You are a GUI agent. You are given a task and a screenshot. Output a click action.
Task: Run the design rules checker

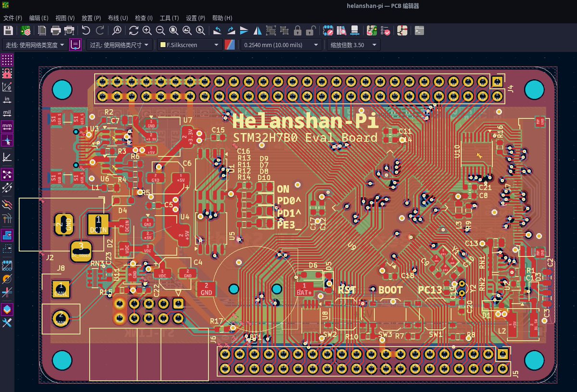(385, 31)
